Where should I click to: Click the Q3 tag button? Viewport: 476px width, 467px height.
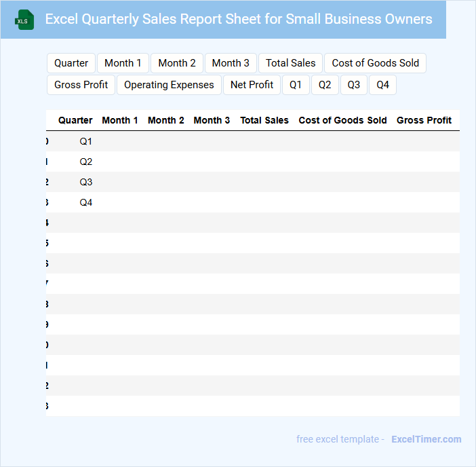[x=354, y=85]
